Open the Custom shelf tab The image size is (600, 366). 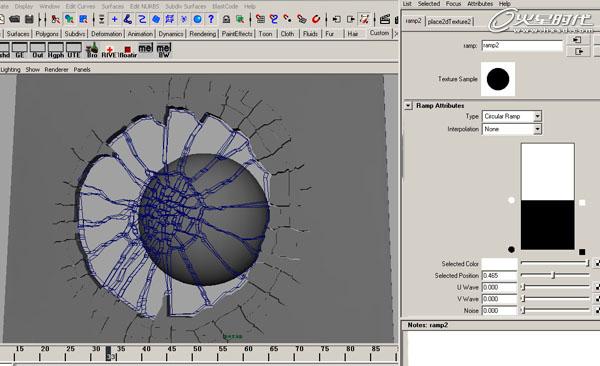click(x=379, y=33)
